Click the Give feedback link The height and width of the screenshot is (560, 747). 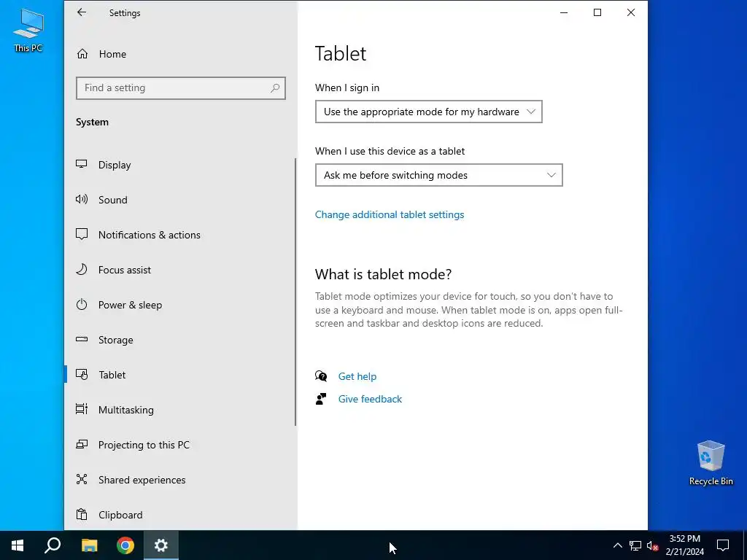click(370, 399)
